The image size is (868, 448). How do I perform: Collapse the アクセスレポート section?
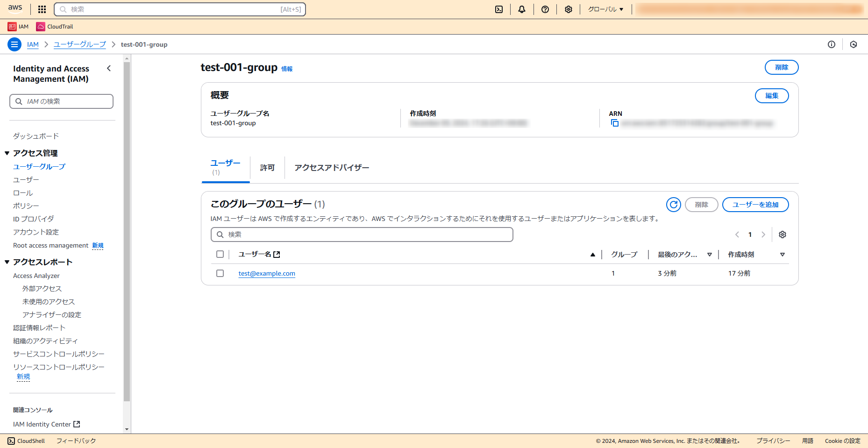pyautogui.click(x=7, y=262)
